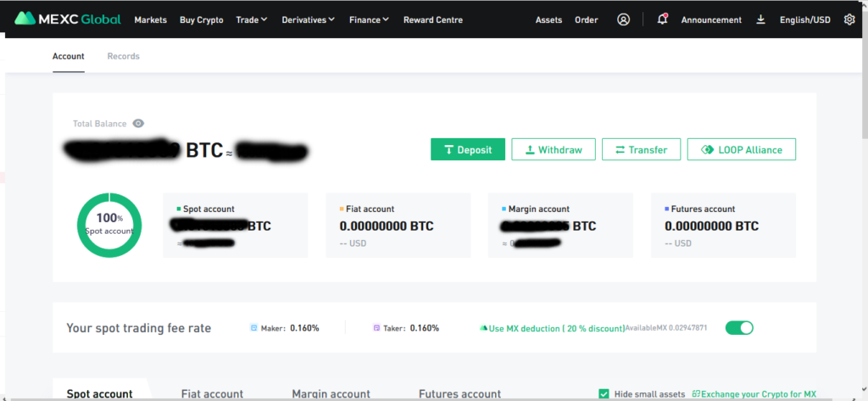Viewport: 868px width, 401px height.
Task: Click the download app icon
Action: coord(760,19)
